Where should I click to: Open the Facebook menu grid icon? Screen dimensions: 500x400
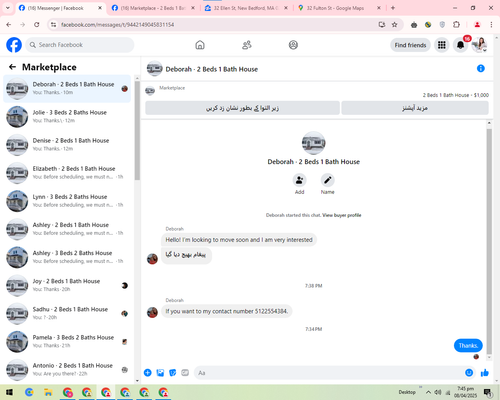tap(442, 45)
